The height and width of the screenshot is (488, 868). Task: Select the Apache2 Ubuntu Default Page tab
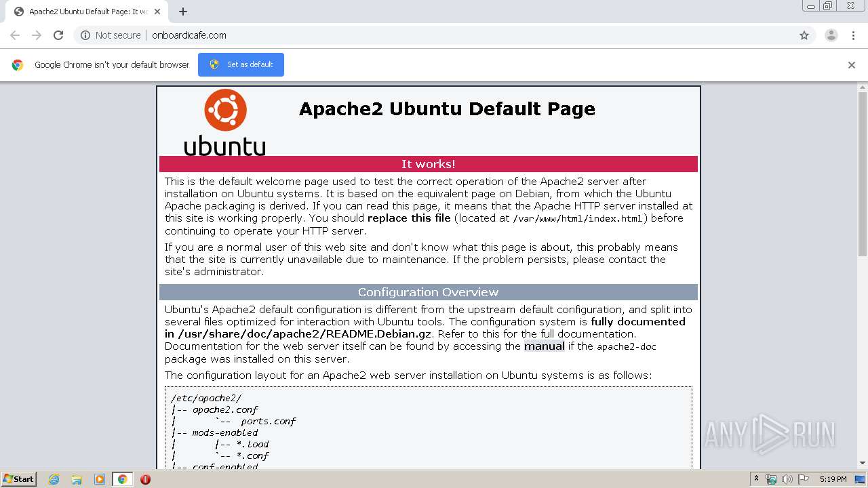pos(85,12)
